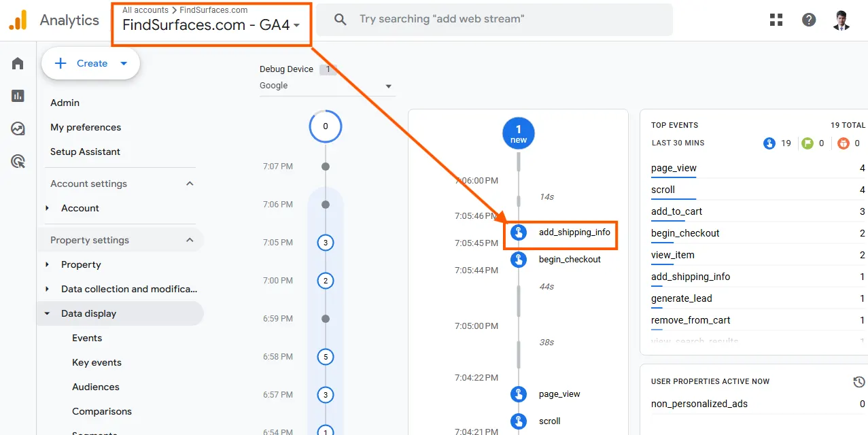
Task: Open Audiences under Data display
Action: tap(96, 387)
